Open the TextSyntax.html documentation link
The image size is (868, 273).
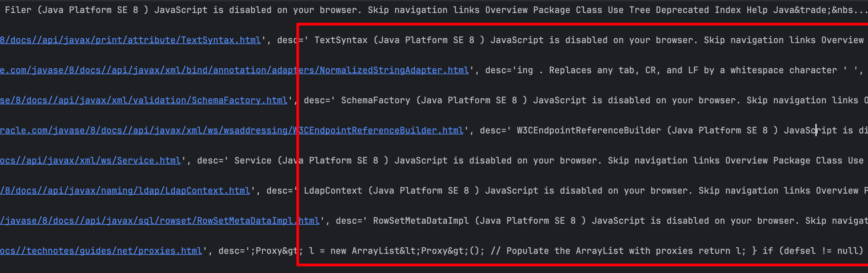coord(130,40)
